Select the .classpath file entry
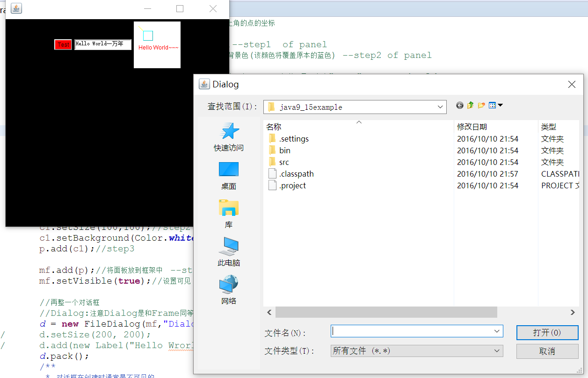Viewport: 588px width, 378px height. click(x=296, y=173)
